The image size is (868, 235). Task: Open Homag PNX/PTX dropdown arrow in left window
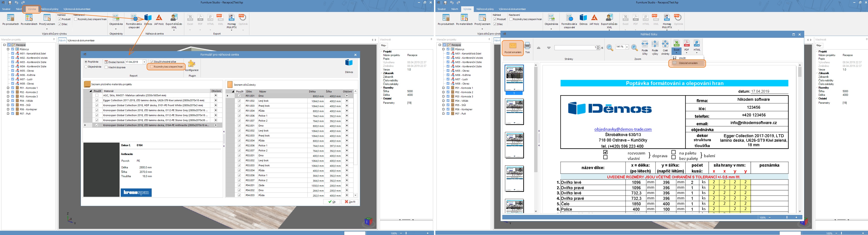click(x=231, y=30)
